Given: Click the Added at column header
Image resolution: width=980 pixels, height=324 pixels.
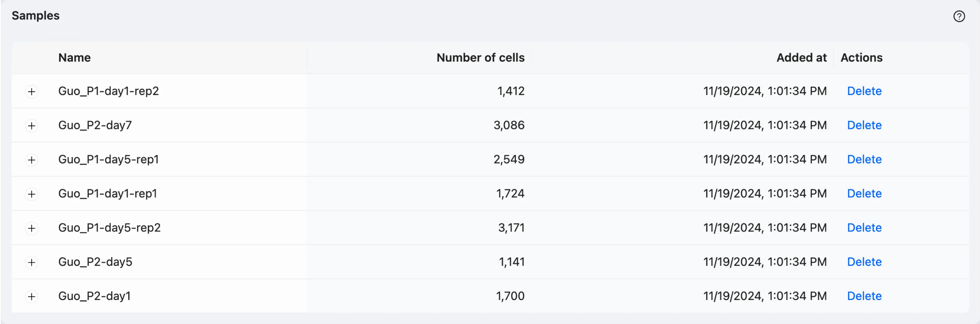Looking at the screenshot, I should tap(801, 58).
